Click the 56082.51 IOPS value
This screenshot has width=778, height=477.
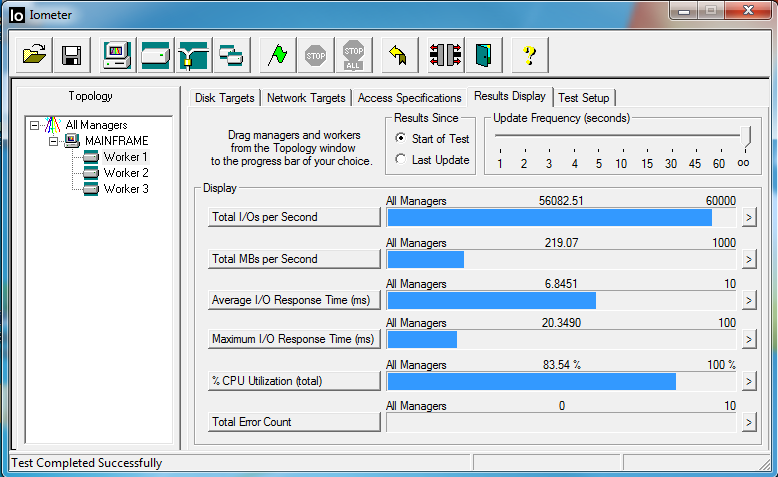pyautogui.click(x=561, y=201)
